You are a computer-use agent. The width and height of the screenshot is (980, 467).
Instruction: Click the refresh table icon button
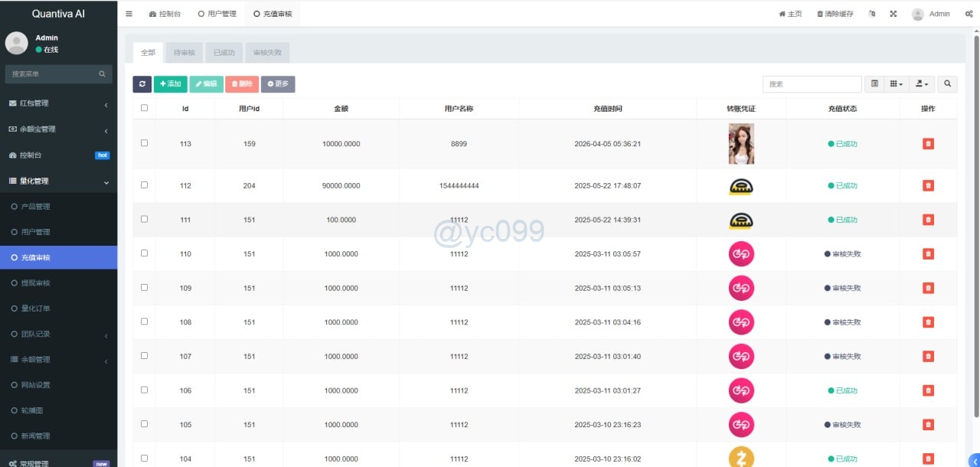142,84
